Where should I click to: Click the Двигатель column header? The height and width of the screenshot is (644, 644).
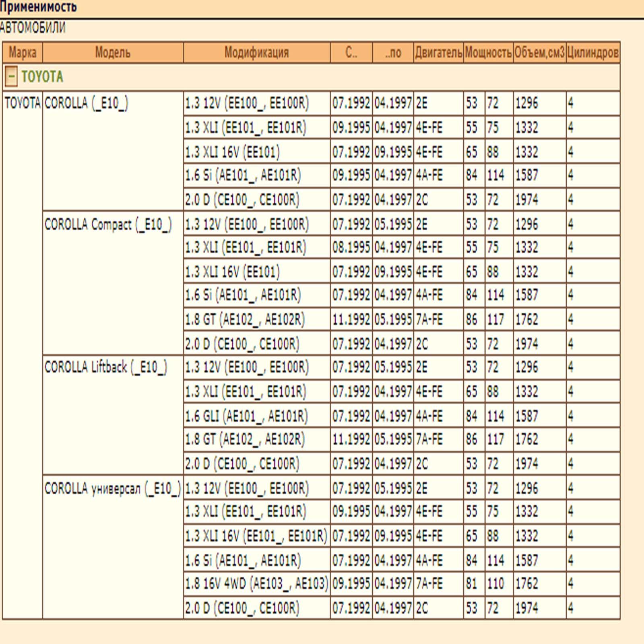439,53
